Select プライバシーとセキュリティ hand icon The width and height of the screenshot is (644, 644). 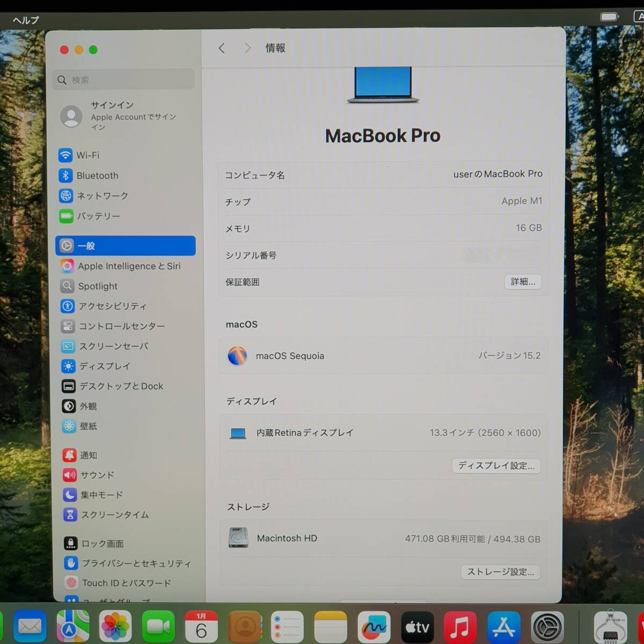(x=71, y=563)
